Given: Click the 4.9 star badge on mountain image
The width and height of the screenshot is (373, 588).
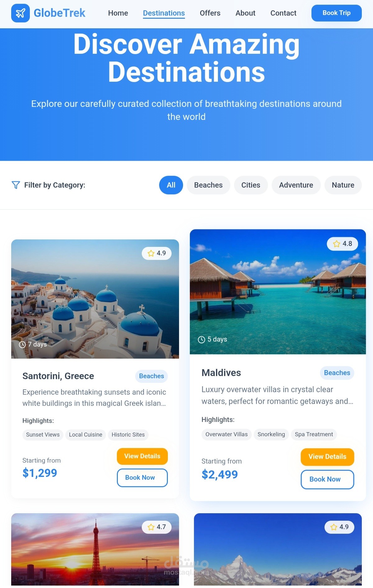Looking at the screenshot, I should click(x=339, y=527).
